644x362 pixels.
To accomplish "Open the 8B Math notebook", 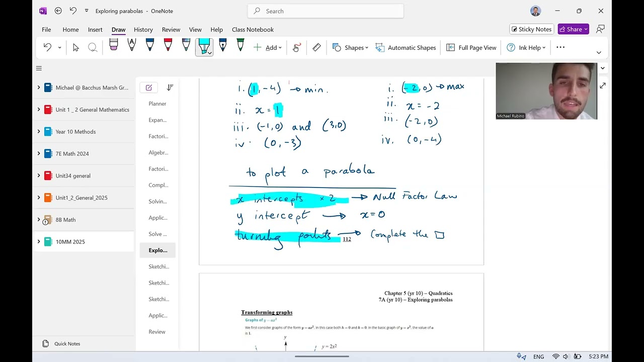I will coord(84,220).
